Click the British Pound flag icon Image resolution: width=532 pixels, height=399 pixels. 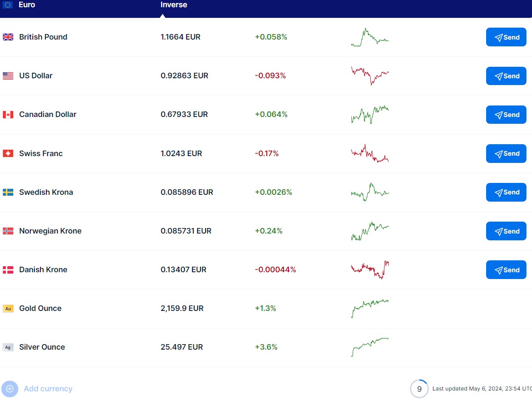(8, 37)
